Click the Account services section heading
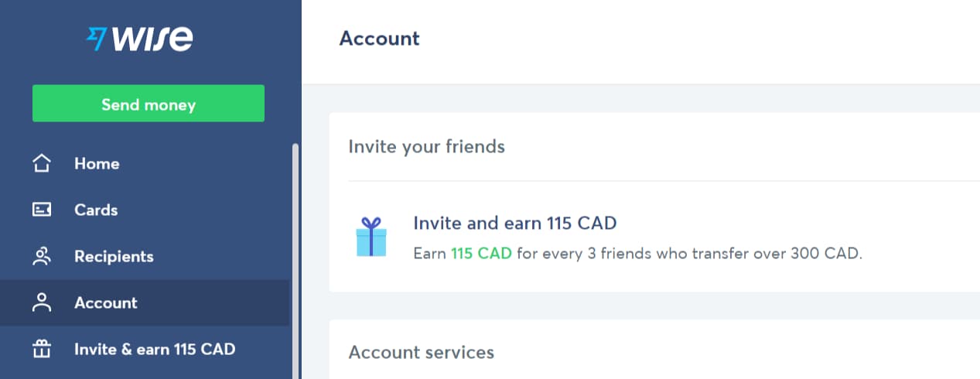Screen dimensions: 980x379 (x=422, y=353)
